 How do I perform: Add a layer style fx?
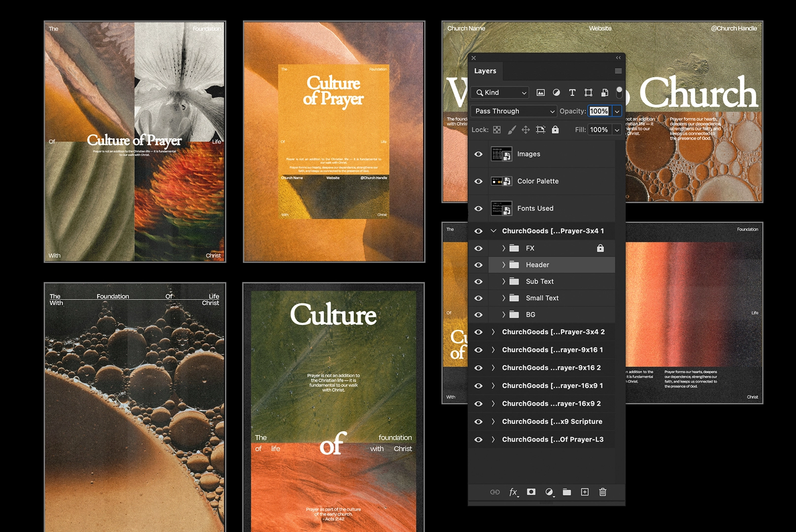point(514,492)
